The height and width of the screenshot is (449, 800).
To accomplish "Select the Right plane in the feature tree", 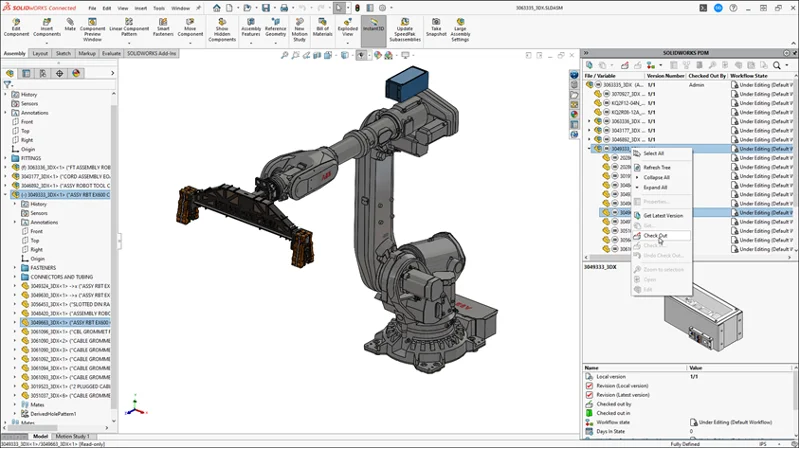I will pyautogui.click(x=28, y=140).
